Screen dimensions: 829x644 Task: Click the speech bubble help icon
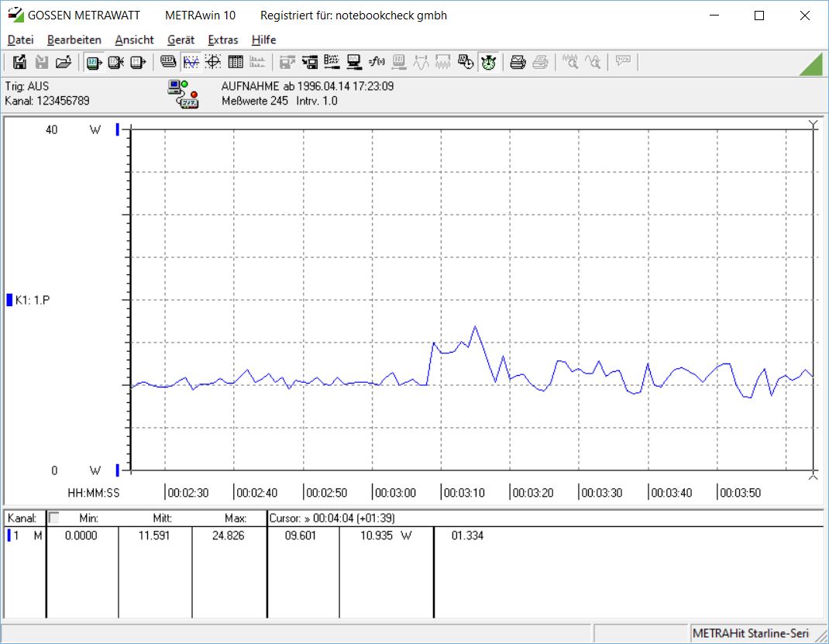point(623,61)
